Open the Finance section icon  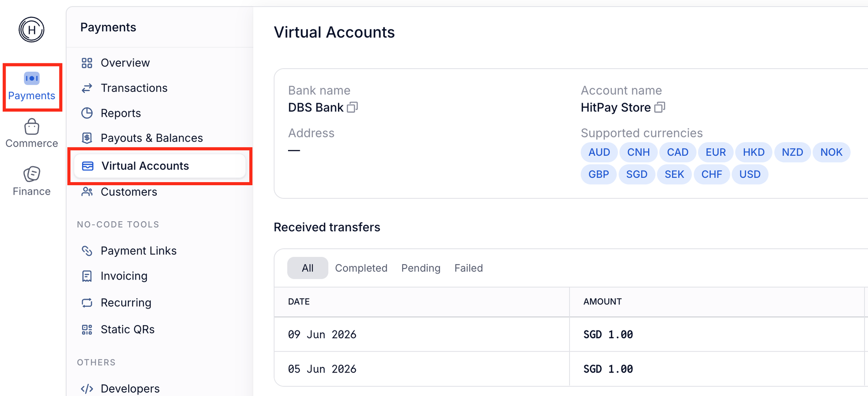pyautogui.click(x=32, y=174)
